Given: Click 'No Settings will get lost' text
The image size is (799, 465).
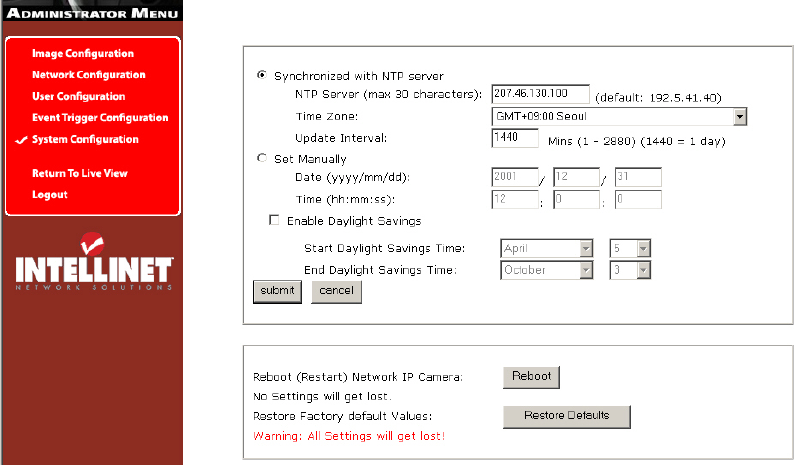Looking at the screenshot, I should (x=323, y=397).
